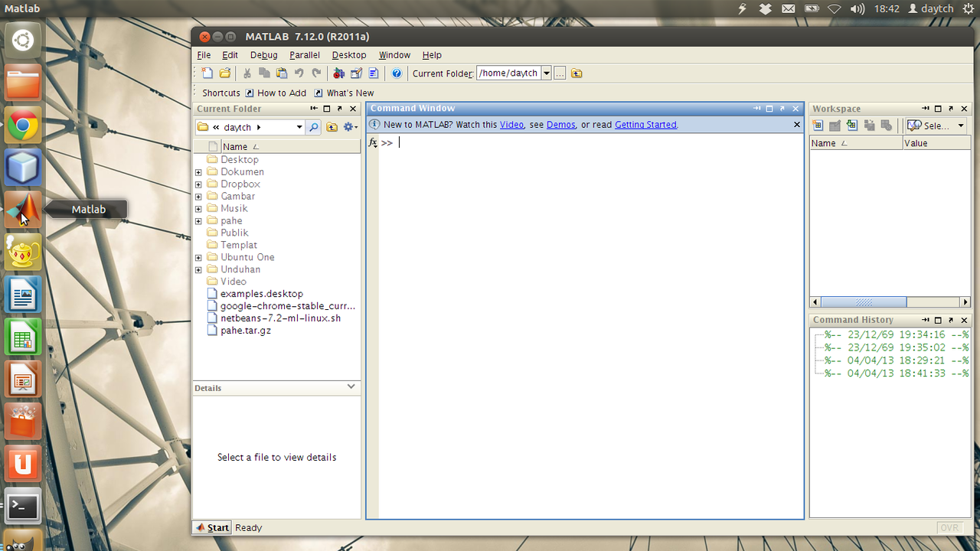Click the Redo arrow icon
980x551 pixels.
pyautogui.click(x=316, y=73)
